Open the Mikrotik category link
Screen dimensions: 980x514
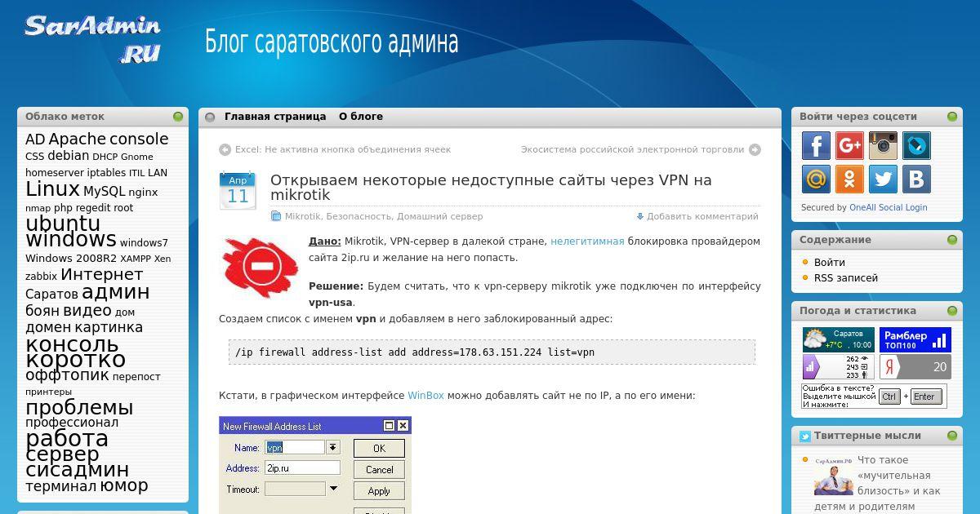click(302, 216)
